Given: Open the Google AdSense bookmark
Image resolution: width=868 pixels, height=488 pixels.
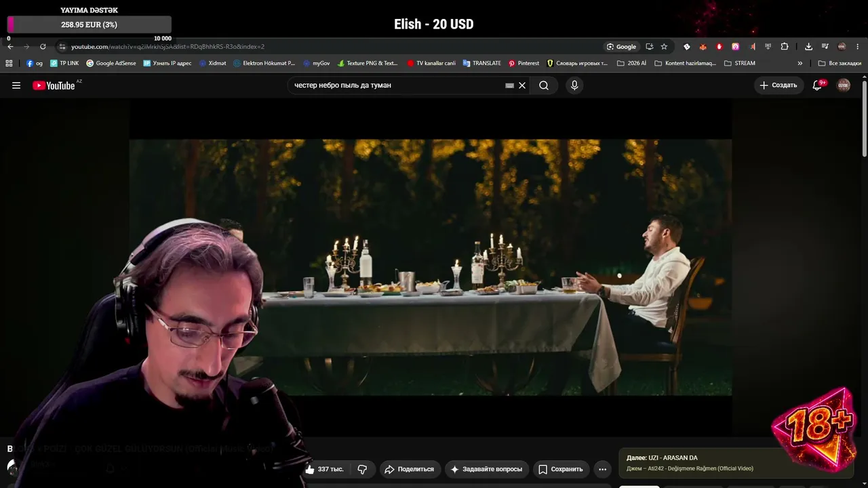Looking at the screenshot, I should point(111,63).
